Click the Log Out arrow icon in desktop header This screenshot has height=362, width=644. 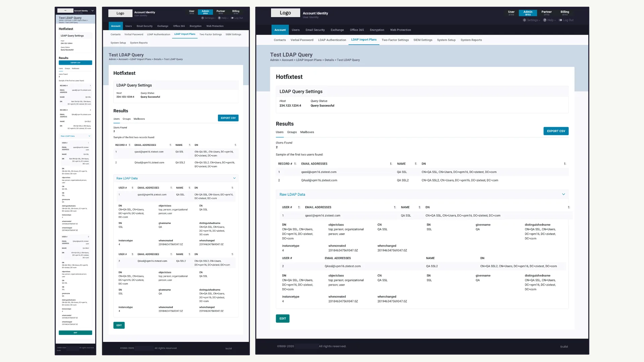pyautogui.click(x=560, y=20)
